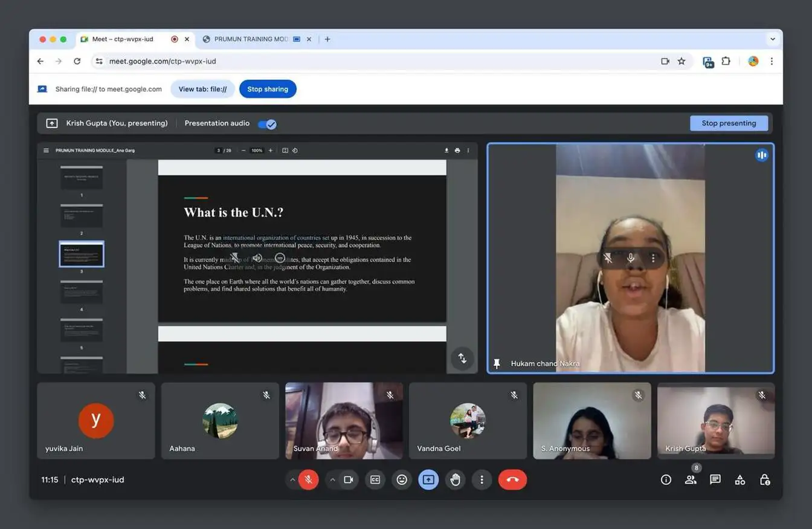Unmute microphone with the red mic button

tap(308, 479)
